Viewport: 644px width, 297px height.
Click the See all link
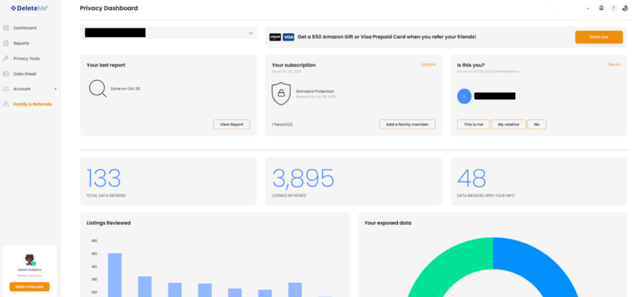[614, 64]
